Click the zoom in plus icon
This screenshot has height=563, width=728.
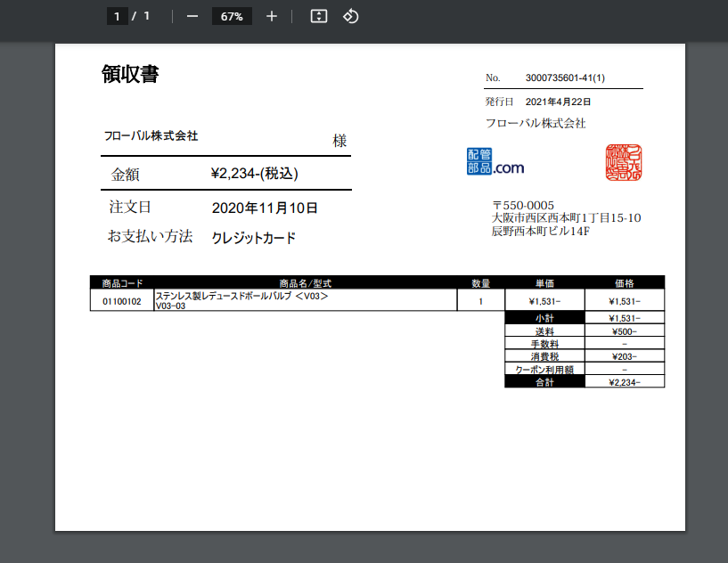272,16
